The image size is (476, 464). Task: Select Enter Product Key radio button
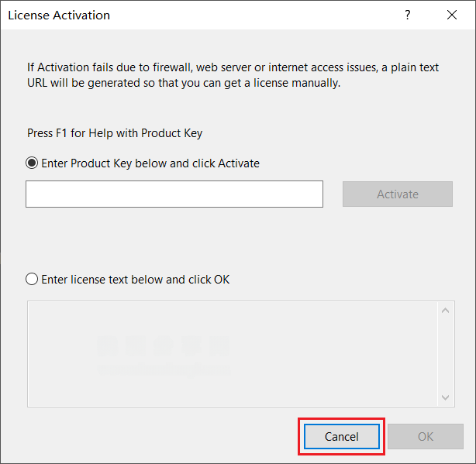pos(32,163)
